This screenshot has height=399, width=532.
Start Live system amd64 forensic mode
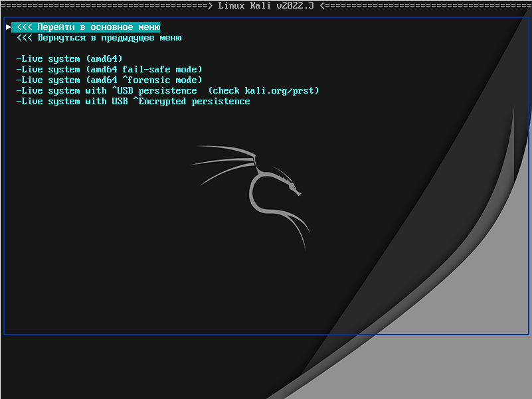[109, 80]
